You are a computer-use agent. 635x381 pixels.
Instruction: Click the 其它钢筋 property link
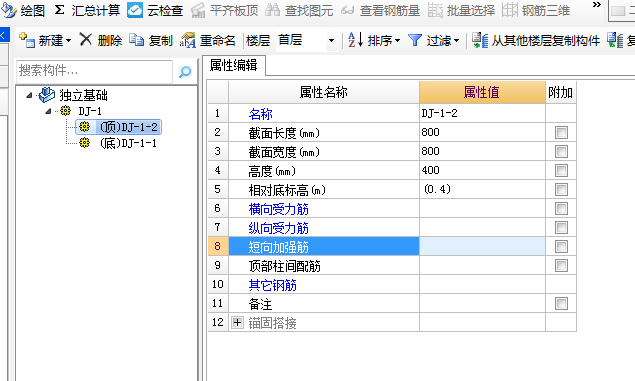(x=273, y=285)
